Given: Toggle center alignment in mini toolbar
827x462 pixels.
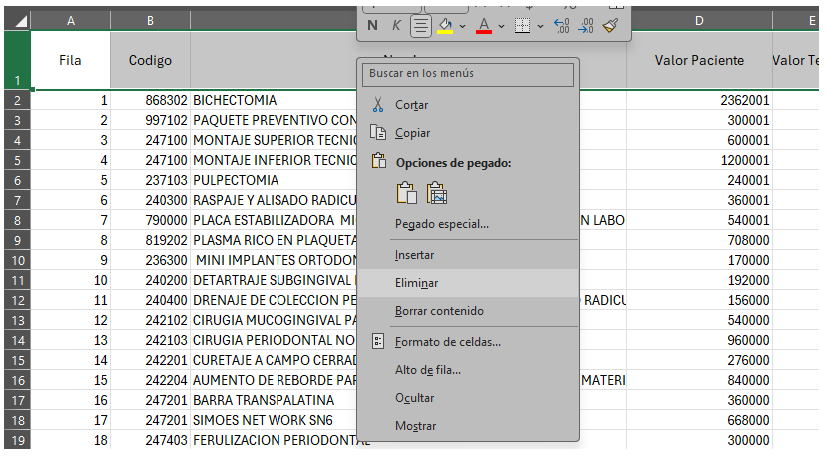Looking at the screenshot, I should tap(421, 26).
